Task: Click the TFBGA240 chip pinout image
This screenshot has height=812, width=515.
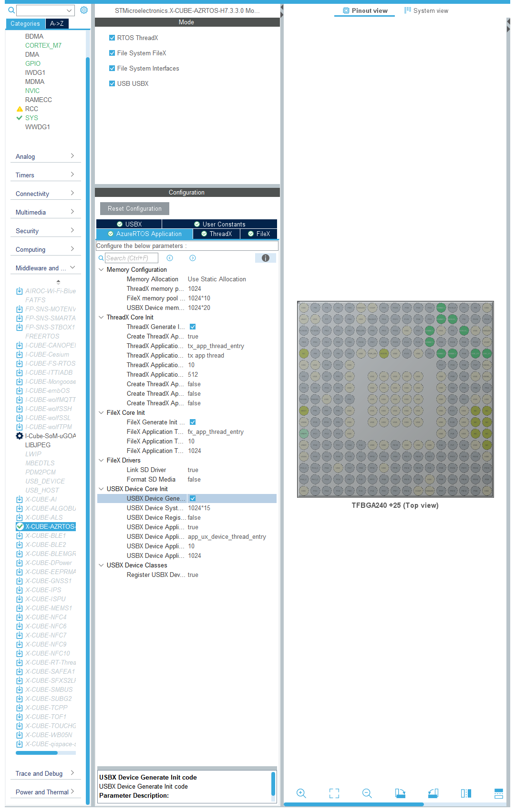Action: pyautogui.click(x=395, y=399)
